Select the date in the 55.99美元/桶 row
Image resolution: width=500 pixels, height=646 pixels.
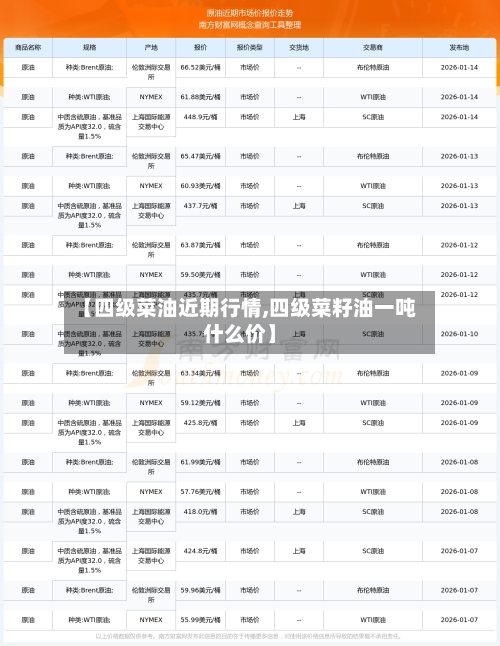click(x=459, y=620)
